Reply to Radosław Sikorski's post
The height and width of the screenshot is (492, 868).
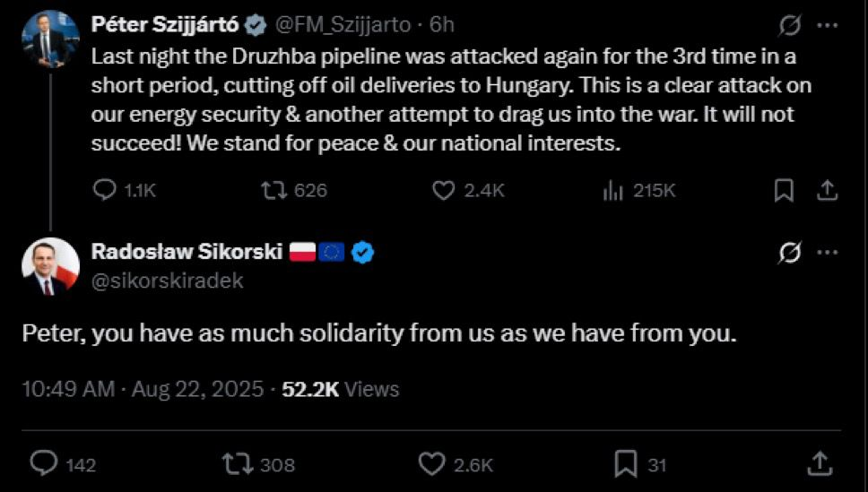pos(44,463)
